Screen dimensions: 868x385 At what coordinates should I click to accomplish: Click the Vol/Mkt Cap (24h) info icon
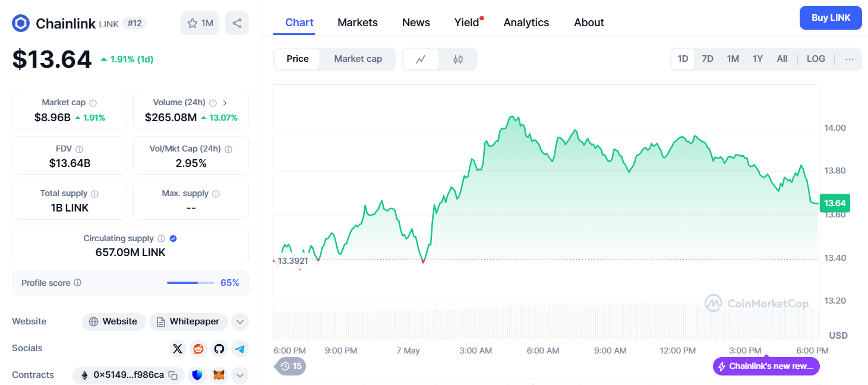tap(228, 149)
